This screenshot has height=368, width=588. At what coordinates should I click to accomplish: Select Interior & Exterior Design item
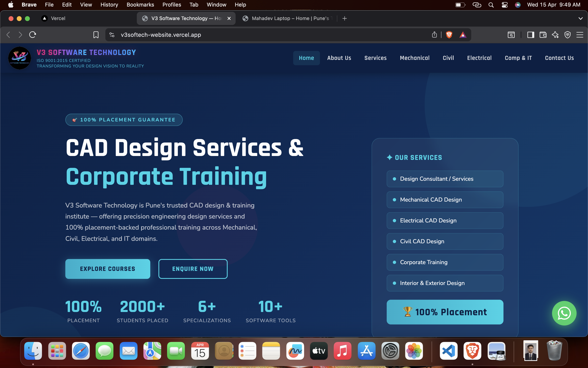[x=445, y=283]
